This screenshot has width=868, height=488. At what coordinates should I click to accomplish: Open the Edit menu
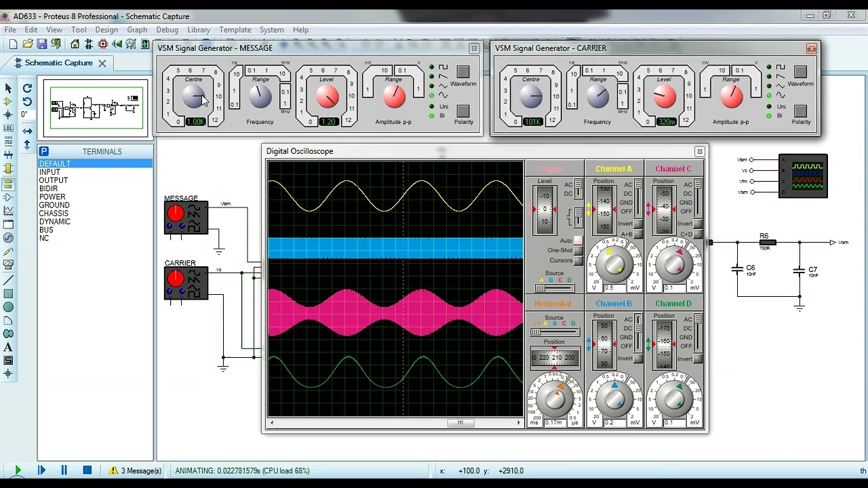tap(31, 30)
